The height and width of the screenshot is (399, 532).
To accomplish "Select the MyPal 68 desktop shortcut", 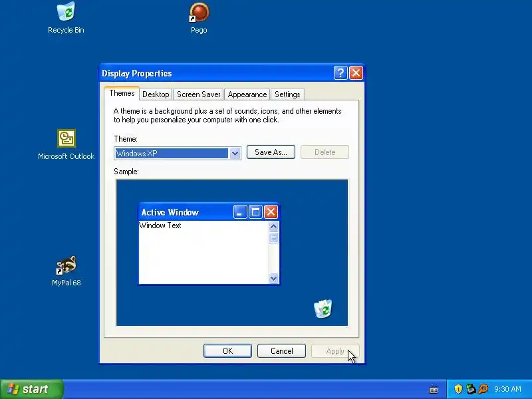I will [66, 271].
